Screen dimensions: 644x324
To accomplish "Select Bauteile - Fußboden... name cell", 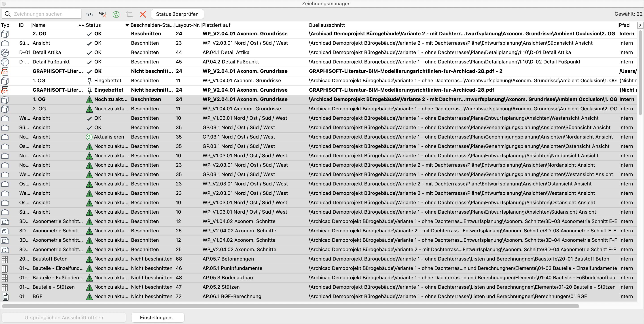I will click(x=57, y=278).
